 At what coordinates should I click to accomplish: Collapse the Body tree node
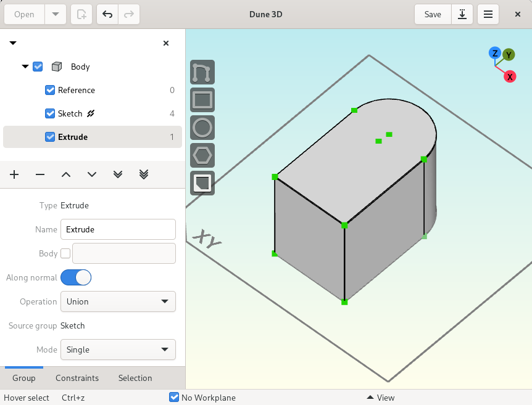click(x=25, y=67)
